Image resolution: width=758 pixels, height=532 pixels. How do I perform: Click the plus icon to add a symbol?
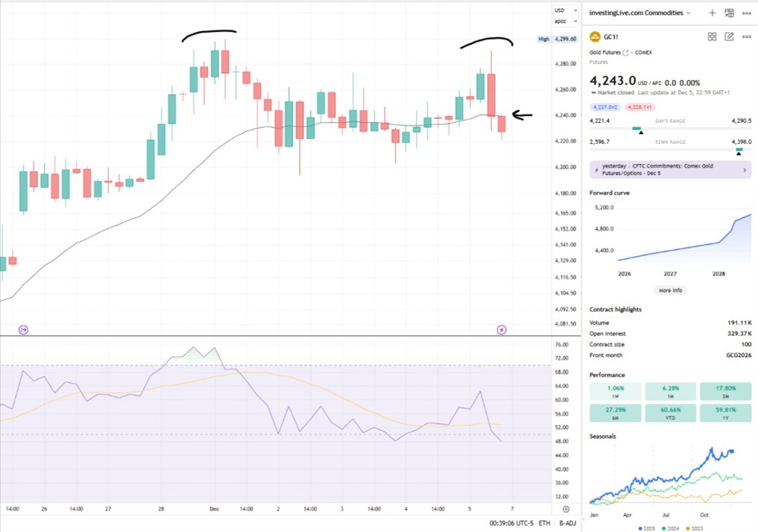[713, 13]
